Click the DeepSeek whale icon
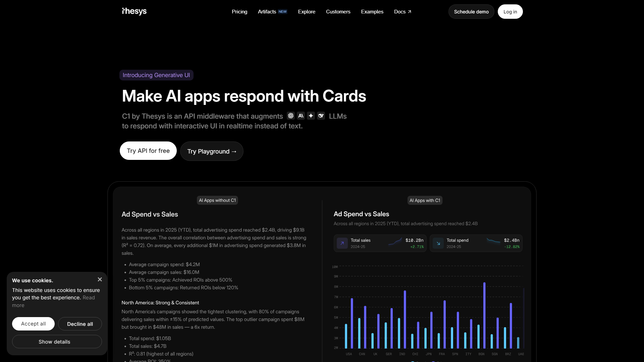The image size is (644, 362). coord(321,116)
